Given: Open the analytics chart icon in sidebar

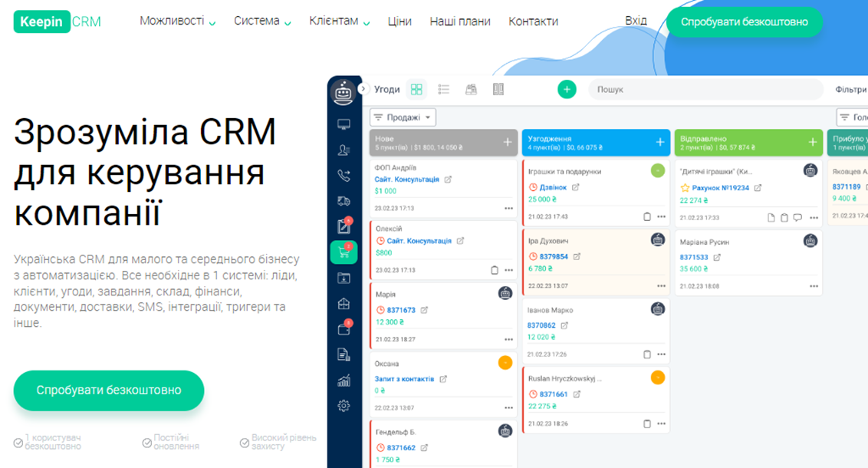Looking at the screenshot, I should coord(344,381).
